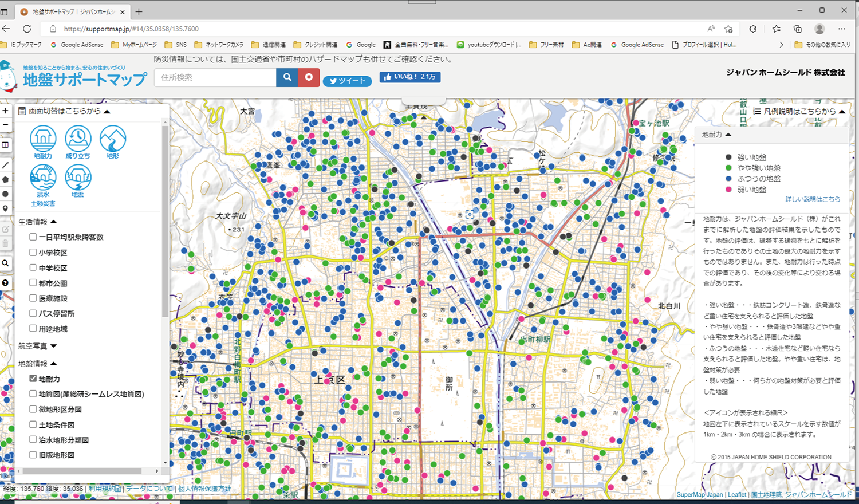Uncheck the 地耐力 layer checkbox
The height and width of the screenshot is (504, 859).
(33, 379)
